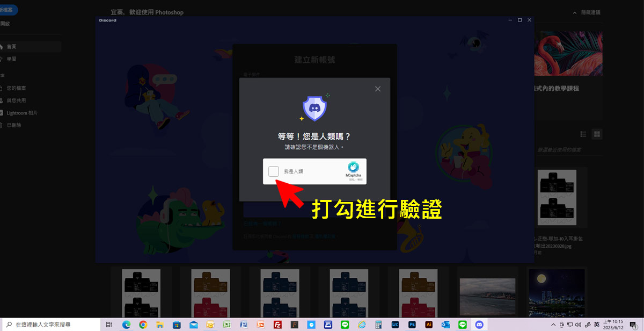Switch Photoshop recent files to grid view
Screen dimensions: 644x331
597,134
